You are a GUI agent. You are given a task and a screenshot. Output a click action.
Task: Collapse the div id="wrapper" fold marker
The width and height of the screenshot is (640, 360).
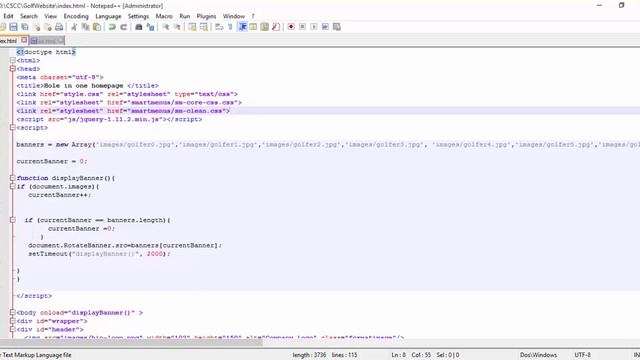point(13,321)
